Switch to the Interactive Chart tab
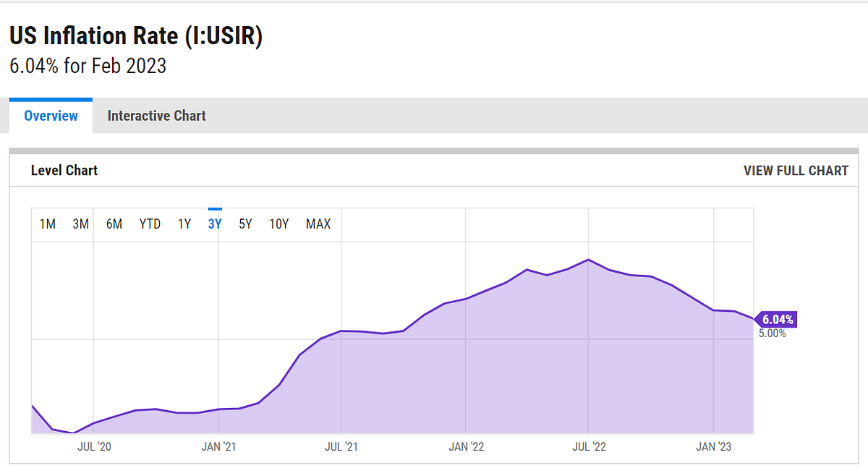 (x=157, y=116)
